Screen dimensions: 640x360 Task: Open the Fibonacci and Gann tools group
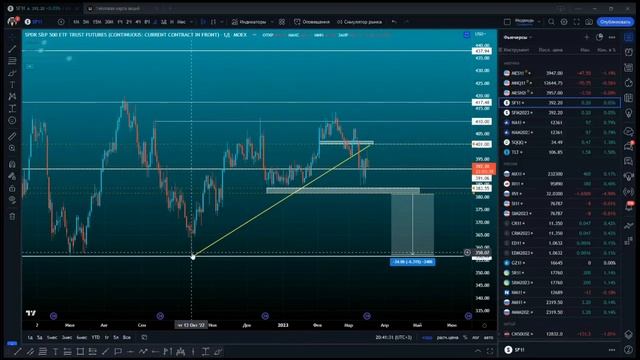[x=12, y=61]
